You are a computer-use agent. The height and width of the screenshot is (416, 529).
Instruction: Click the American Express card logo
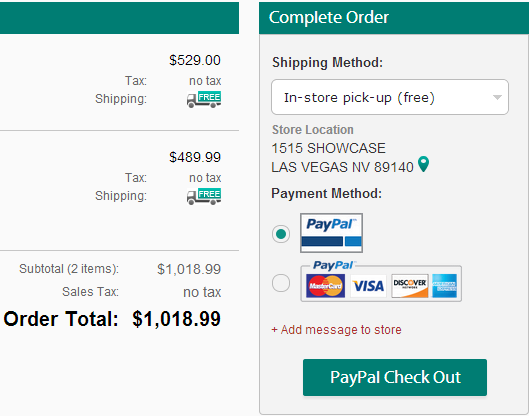[x=444, y=286]
